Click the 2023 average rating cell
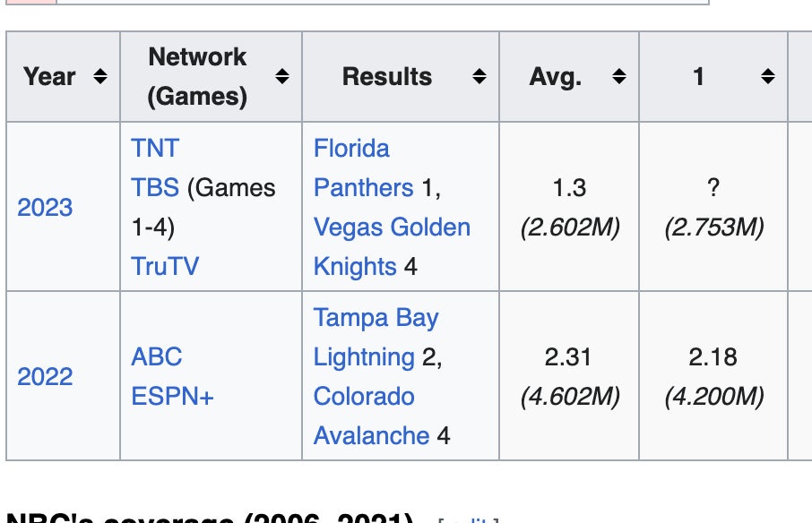The height and width of the screenshot is (523, 812). pyautogui.click(x=569, y=188)
